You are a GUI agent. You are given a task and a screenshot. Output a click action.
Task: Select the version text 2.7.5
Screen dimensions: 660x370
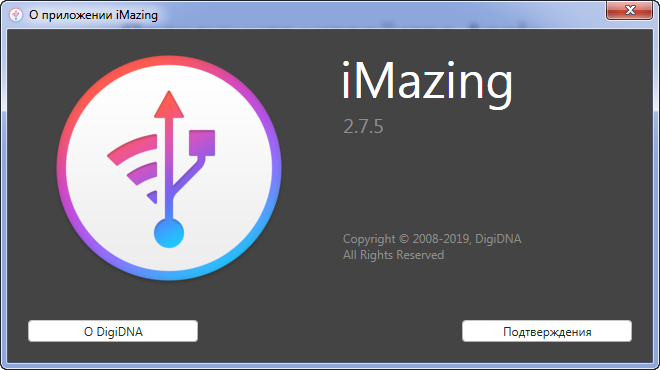[363, 126]
